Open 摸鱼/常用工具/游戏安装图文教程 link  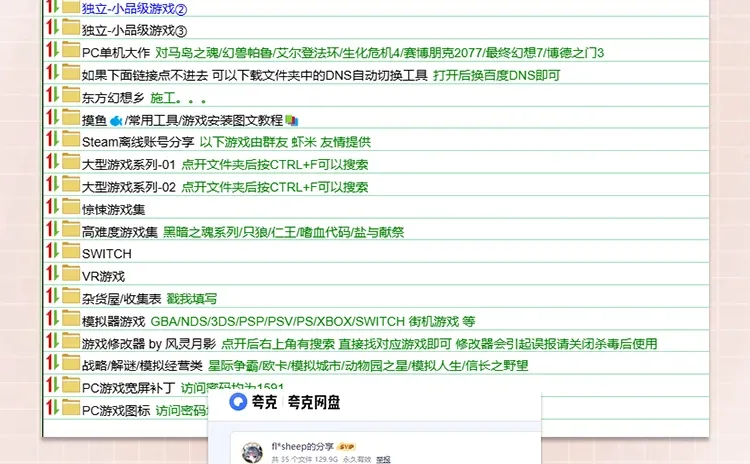[x=182, y=120]
